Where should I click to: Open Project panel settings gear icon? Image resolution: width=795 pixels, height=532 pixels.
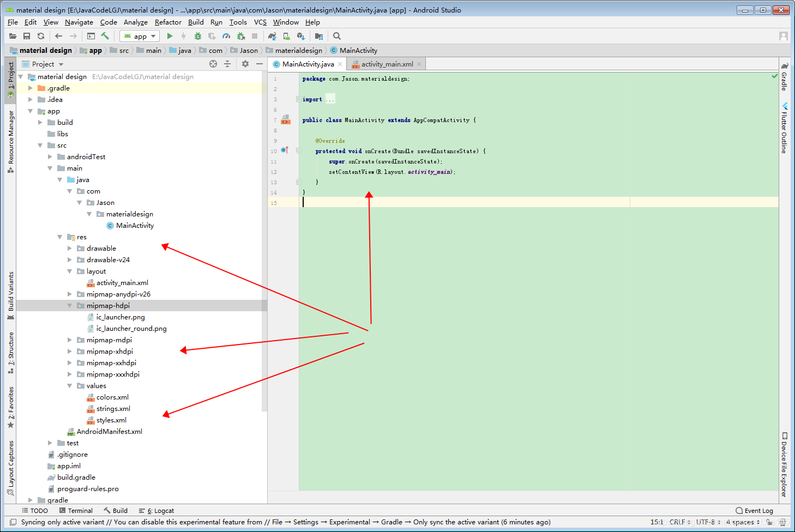click(x=245, y=64)
